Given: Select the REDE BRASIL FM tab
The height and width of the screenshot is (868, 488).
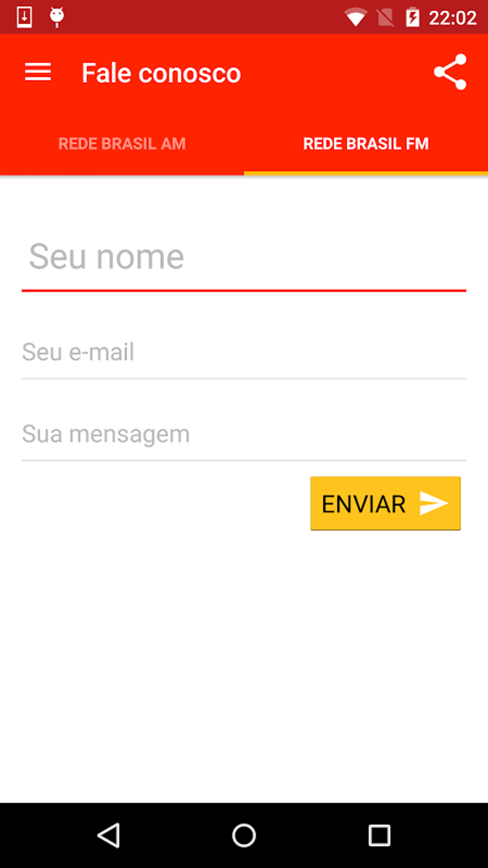Looking at the screenshot, I should [366, 144].
